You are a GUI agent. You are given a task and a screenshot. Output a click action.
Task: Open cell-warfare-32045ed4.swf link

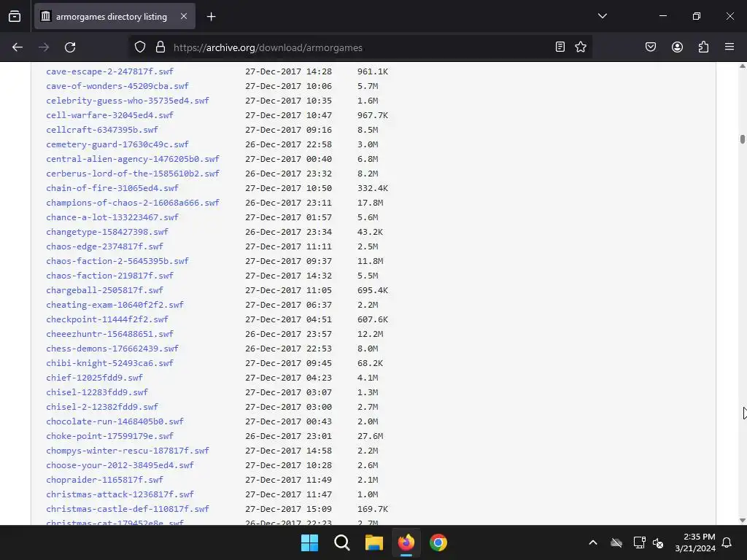coord(109,115)
